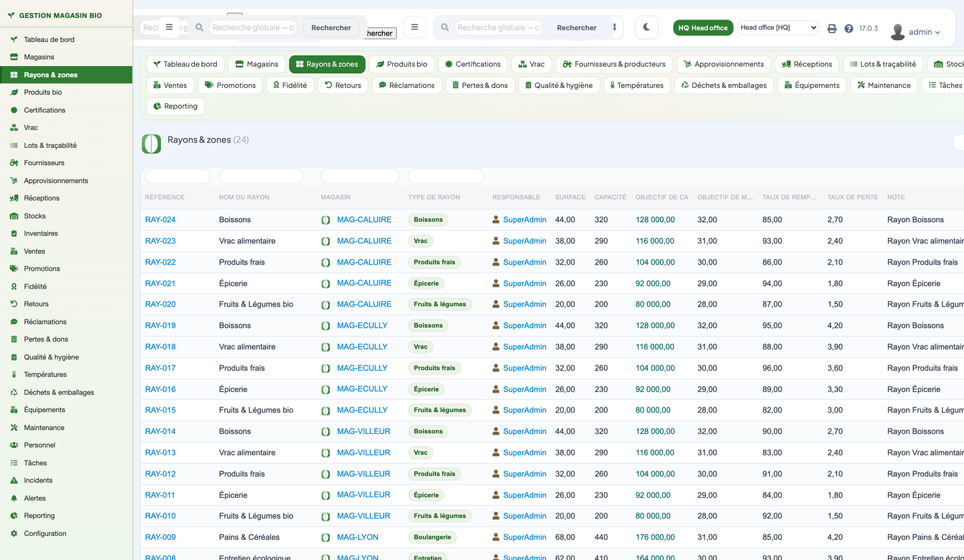Open the Reporting top navigation pill
This screenshot has height=560, width=964.
pyautogui.click(x=175, y=106)
